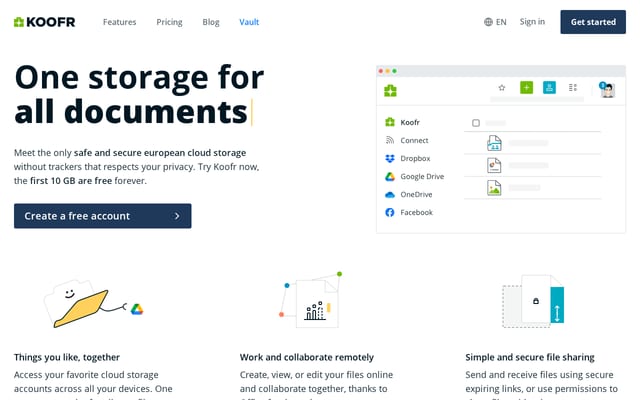This screenshot has width=640, height=400.
Task: Open the Features menu item
Action: (x=120, y=22)
